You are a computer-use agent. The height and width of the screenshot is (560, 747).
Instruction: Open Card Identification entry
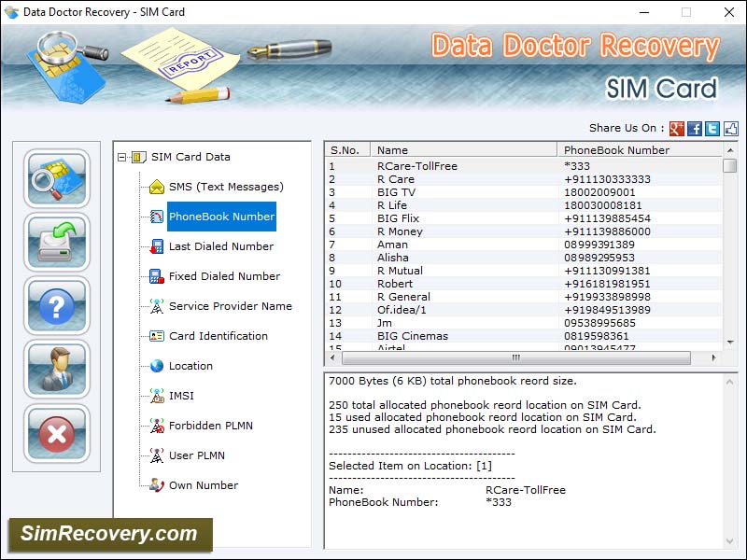point(218,336)
